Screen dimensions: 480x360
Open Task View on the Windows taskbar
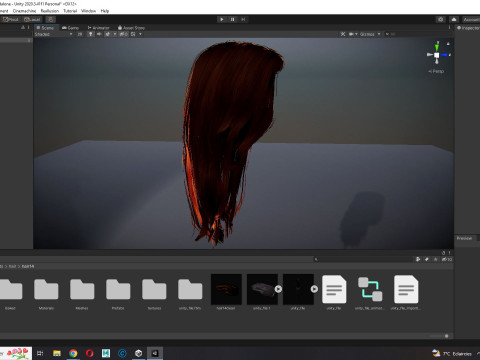[40, 353]
